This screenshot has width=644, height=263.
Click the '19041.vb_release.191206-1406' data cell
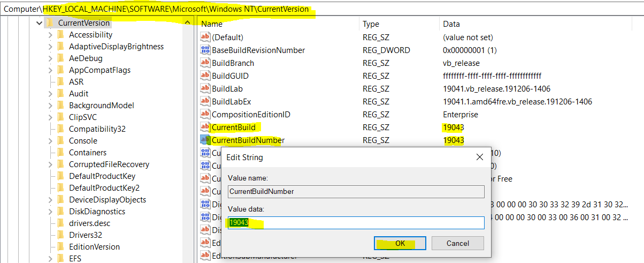(x=496, y=89)
